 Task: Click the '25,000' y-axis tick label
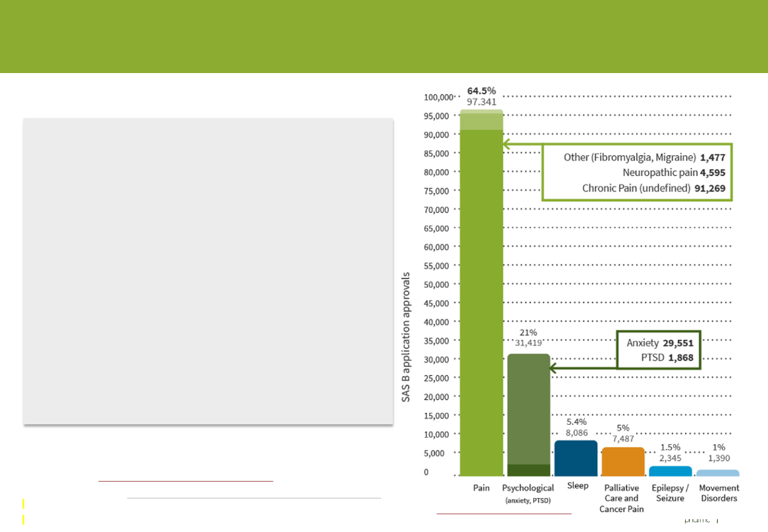(436, 378)
